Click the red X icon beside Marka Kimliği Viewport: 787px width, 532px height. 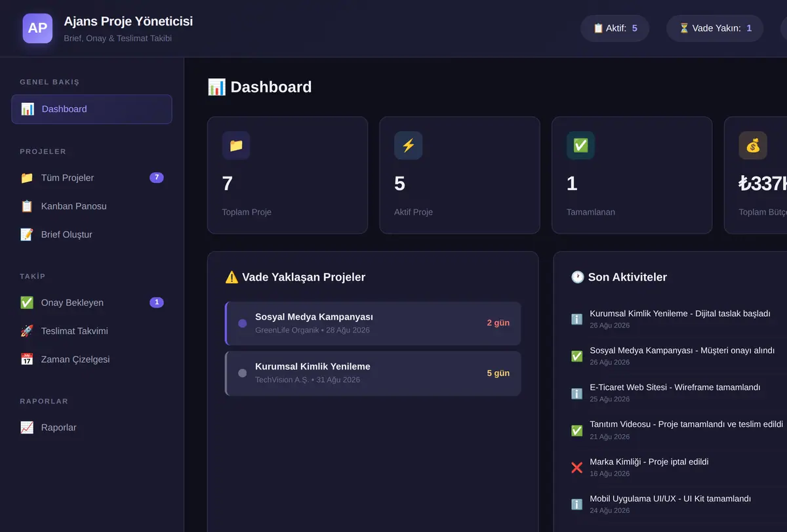pos(577,468)
